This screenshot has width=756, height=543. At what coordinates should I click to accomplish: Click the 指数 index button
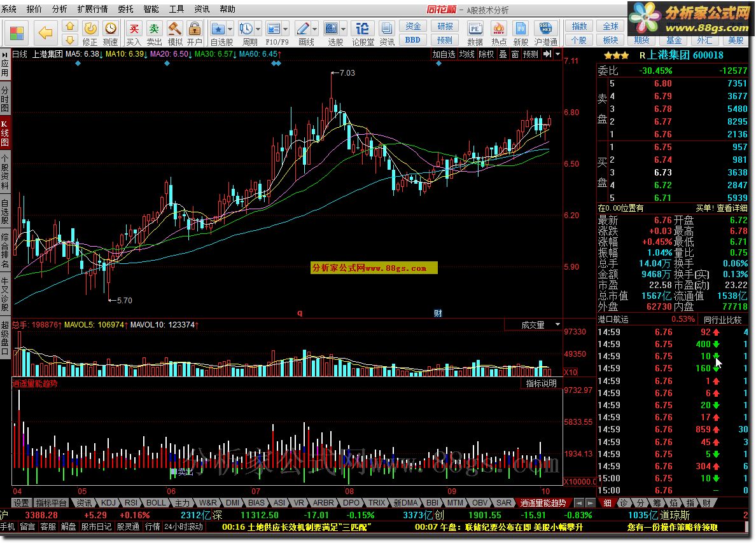579,26
